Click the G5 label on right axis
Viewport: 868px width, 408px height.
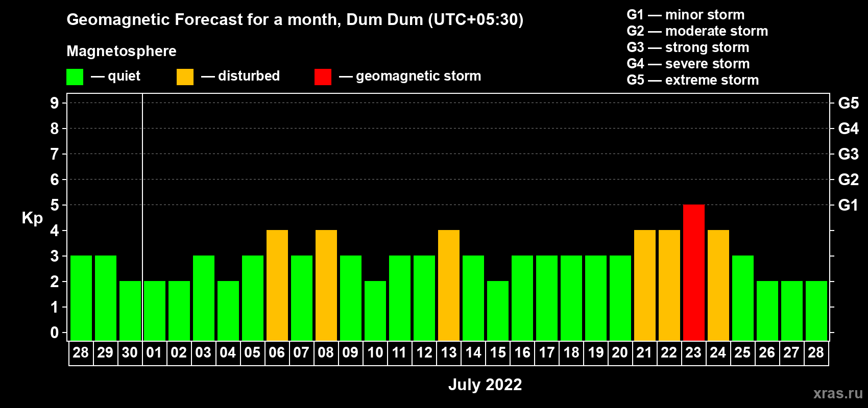848,103
